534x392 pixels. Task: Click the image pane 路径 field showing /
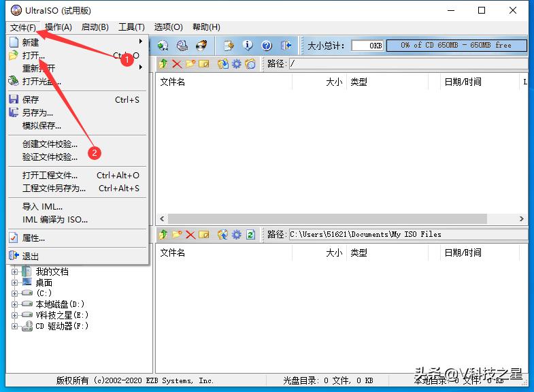[x=408, y=64]
